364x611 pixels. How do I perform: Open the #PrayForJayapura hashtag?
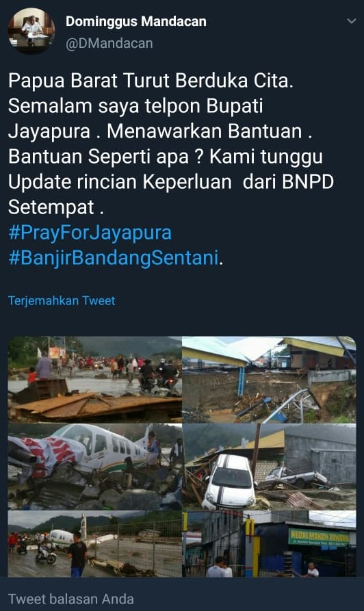(90, 233)
